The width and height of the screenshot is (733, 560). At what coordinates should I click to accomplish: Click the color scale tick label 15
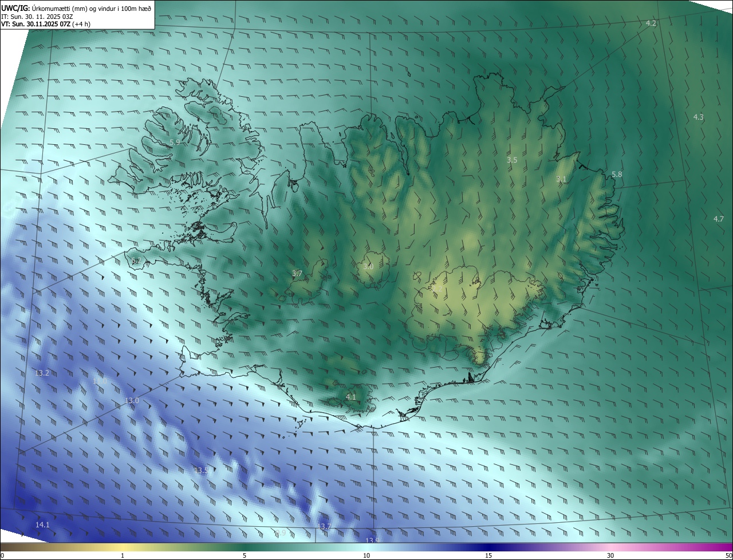coord(488,555)
